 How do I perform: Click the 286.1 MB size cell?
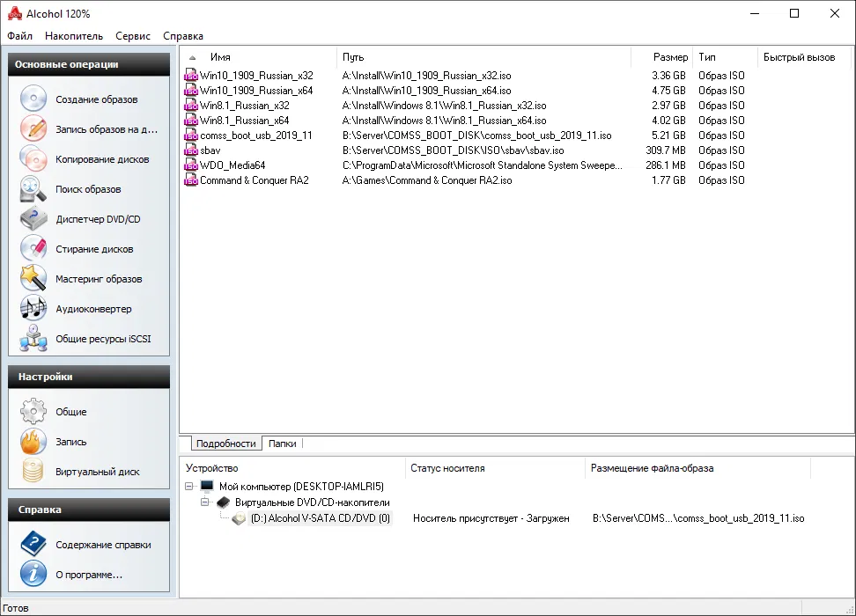click(666, 165)
